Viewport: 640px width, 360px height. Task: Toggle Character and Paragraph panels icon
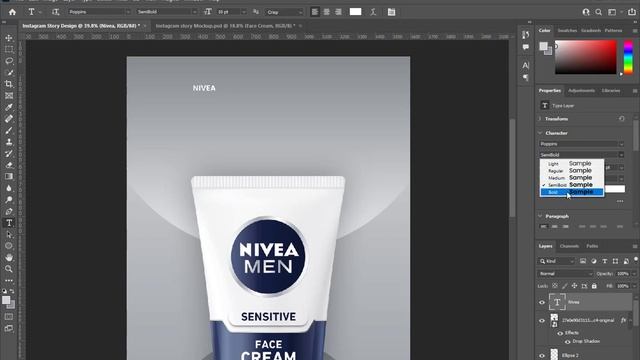coord(391,12)
